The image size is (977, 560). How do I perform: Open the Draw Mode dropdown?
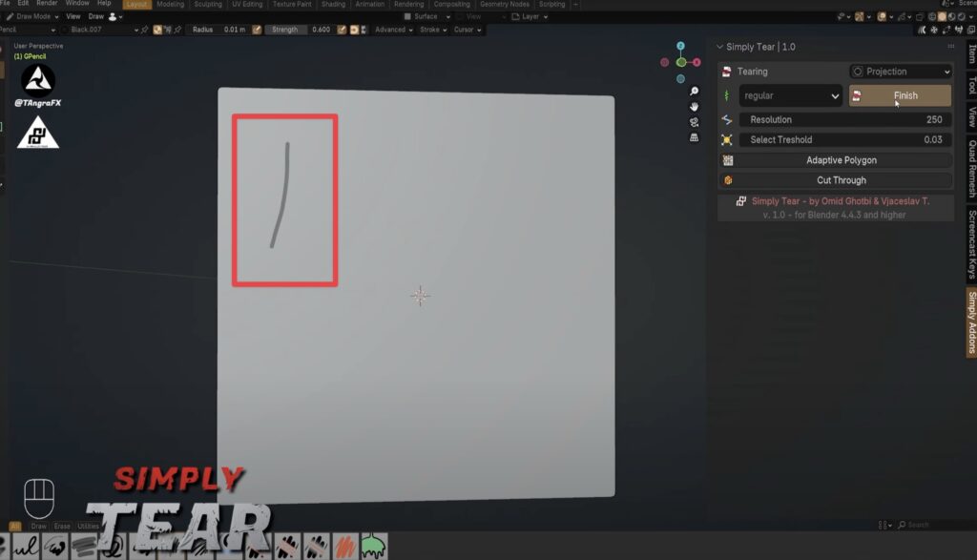point(32,17)
